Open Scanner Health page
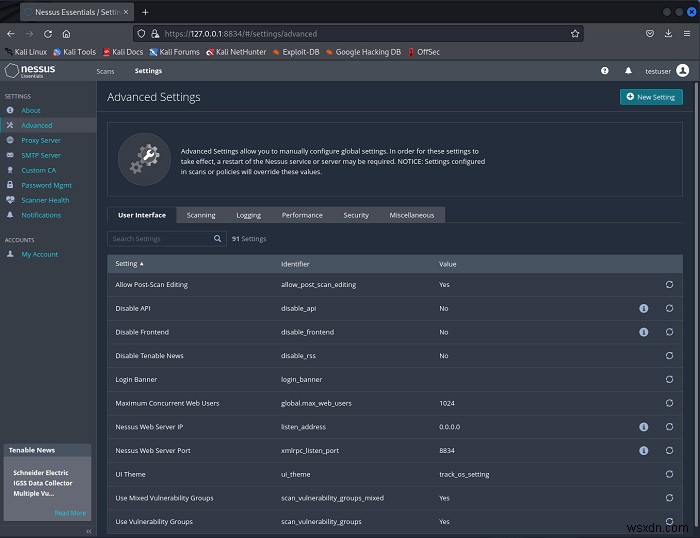 tap(45, 200)
